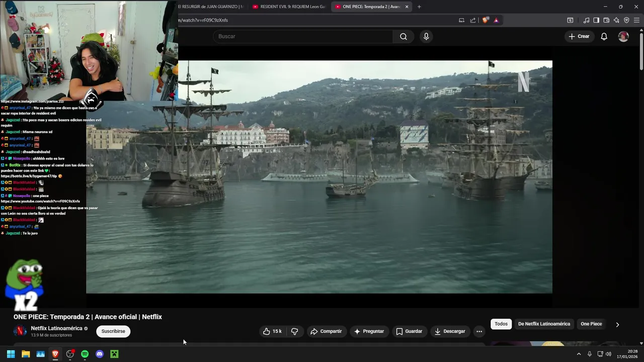Screen dimensions: 644x362
Task: Open OBS Studio from taskbar
Action: (70, 354)
